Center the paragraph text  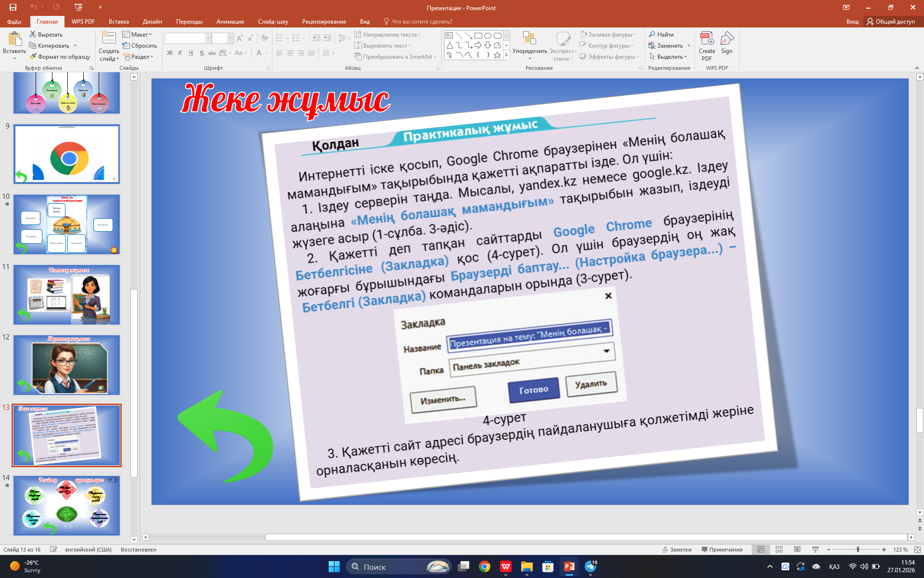point(290,53)
